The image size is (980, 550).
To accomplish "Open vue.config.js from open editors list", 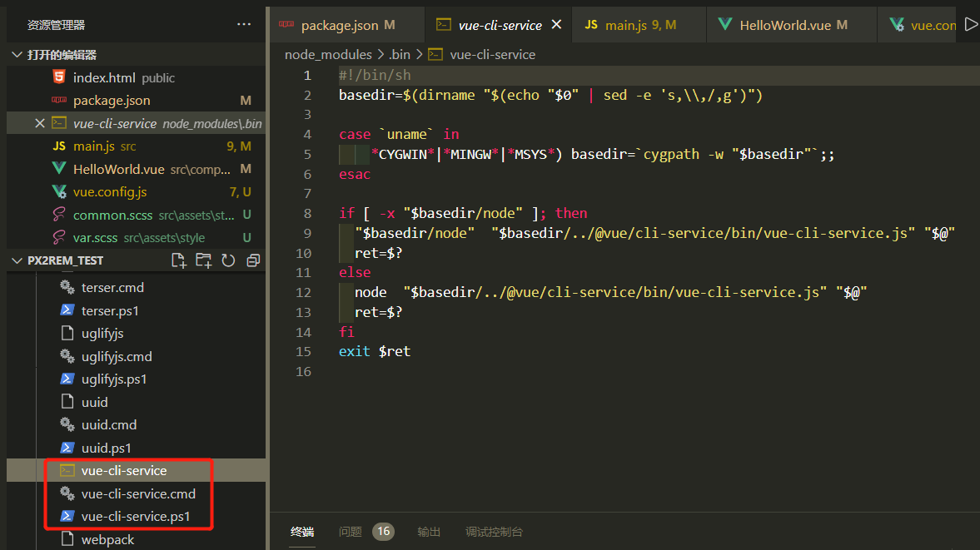I will [110, 192].
